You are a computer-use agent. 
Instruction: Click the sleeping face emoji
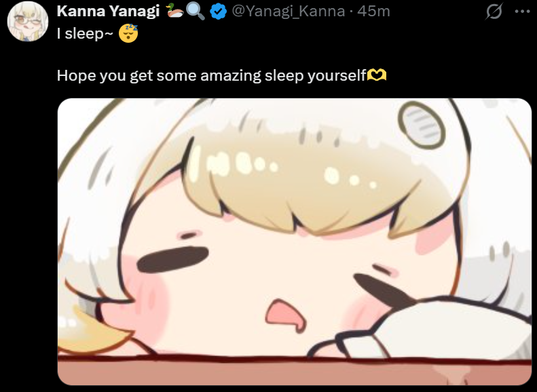pyautogui.click(x=128, y=33)
